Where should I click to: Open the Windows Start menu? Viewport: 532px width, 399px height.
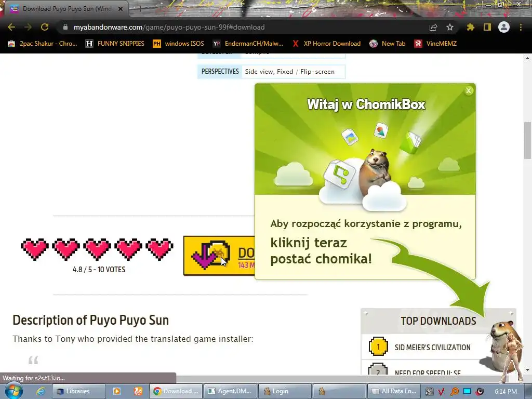coord(13,391)
